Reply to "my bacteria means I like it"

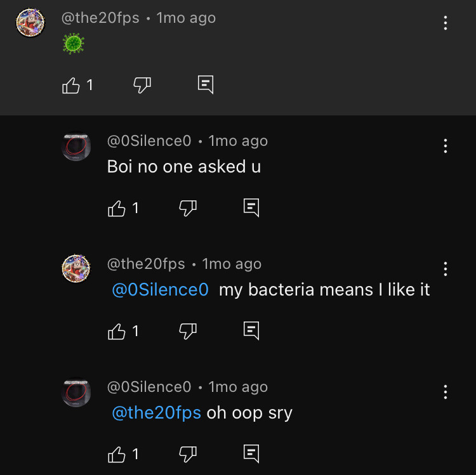(252, 331)
